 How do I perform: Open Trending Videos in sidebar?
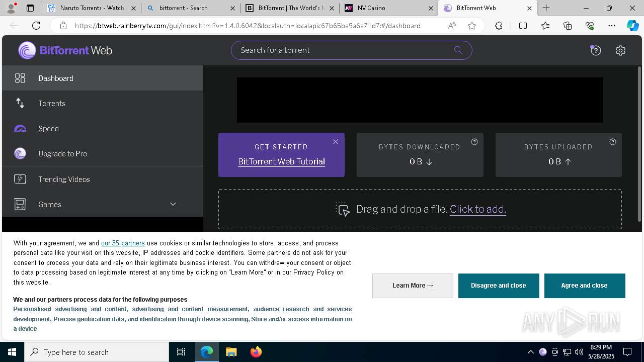click(x=103, y=179)
